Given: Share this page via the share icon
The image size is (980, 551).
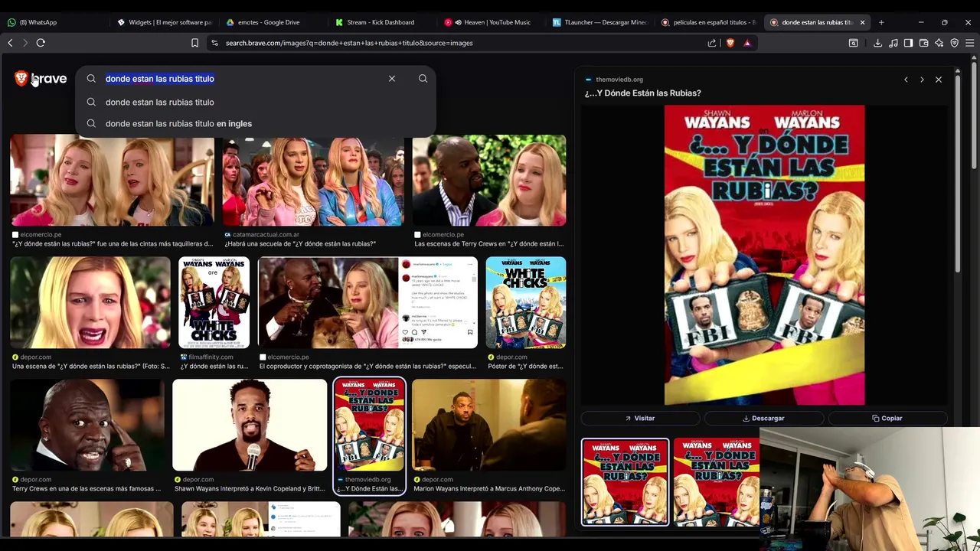Looking at the screenshot, I should coord(712,43).
